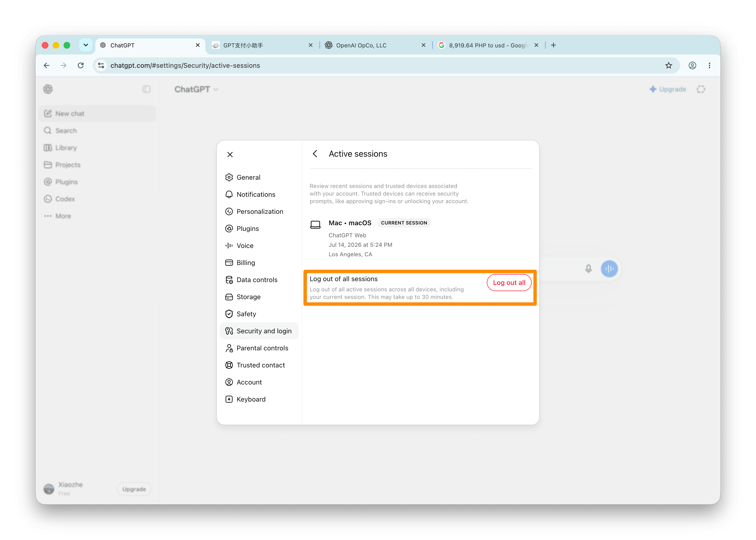The width and height of the screenshot is (756, 540).
Task: Start voice mode with the blue button
Action: pos(609,269)
